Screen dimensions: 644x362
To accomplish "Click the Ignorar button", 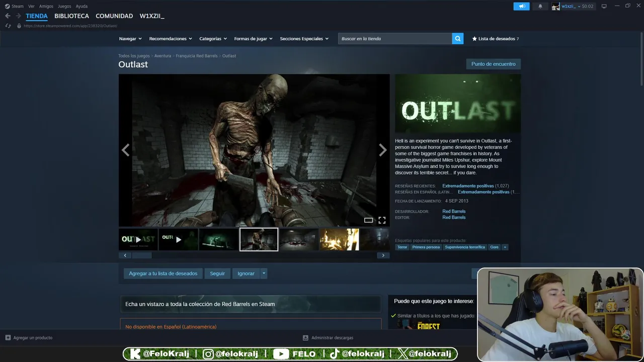I will coord(246,274).
